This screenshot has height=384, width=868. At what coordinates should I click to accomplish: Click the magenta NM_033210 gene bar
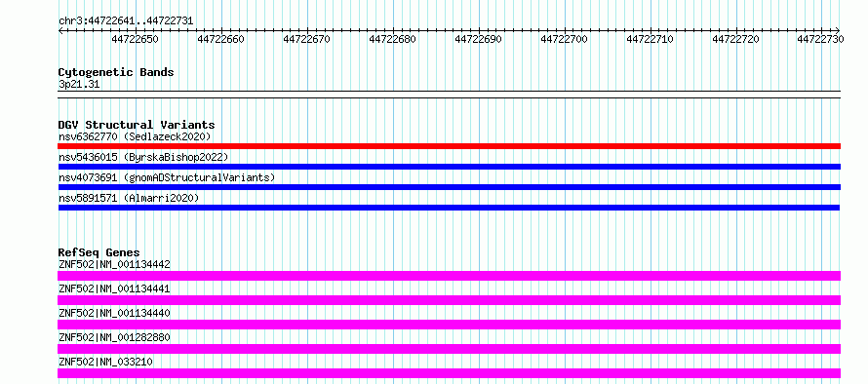[x=449, y=373]
